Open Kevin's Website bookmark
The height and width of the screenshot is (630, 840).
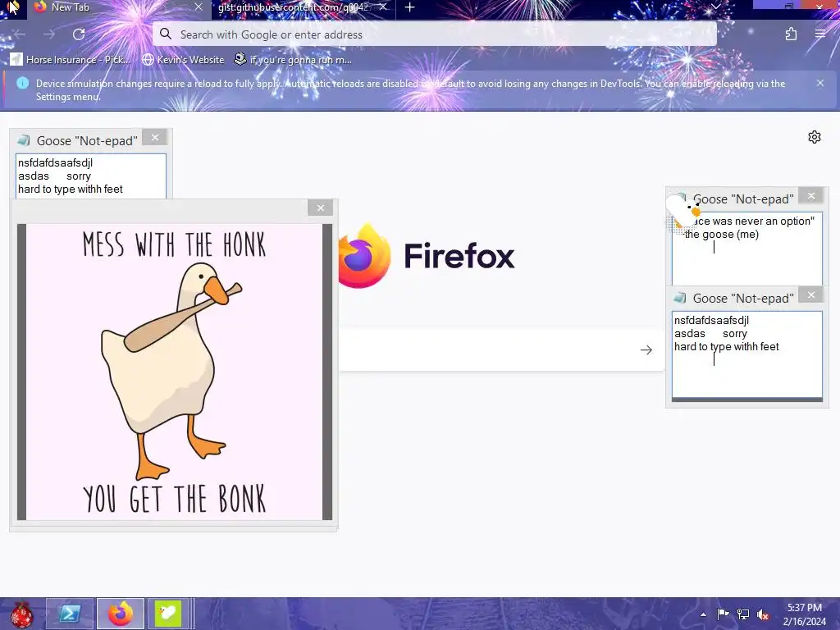click(183, 60)
